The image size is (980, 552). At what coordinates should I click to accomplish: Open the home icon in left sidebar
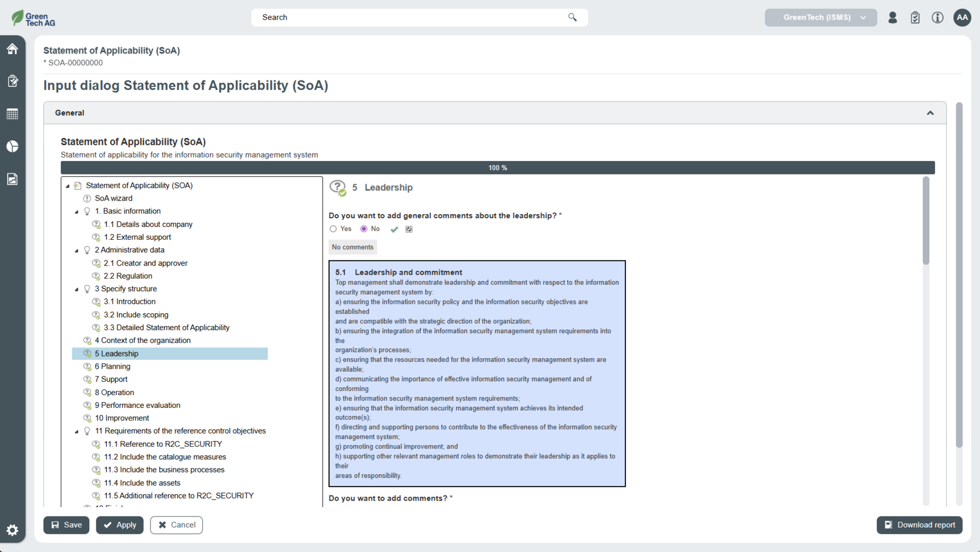[x=12, y=49]
